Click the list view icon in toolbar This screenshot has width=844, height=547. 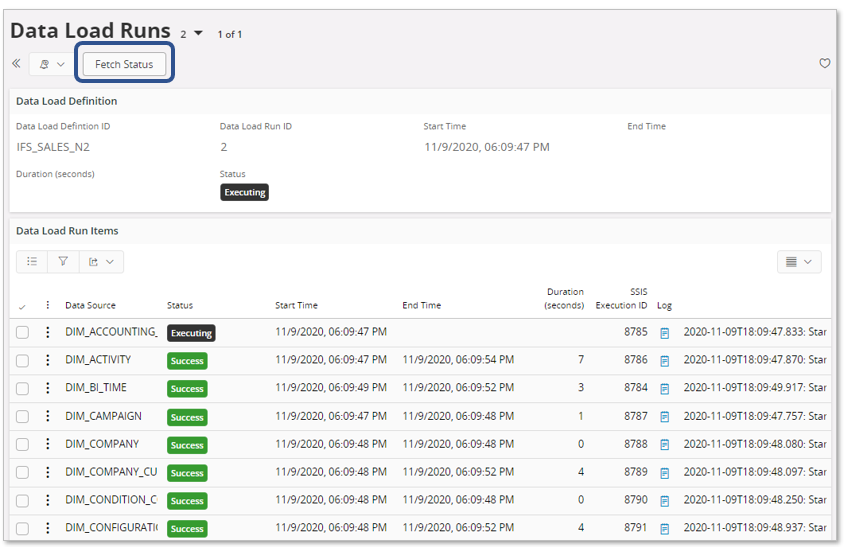point(32,262)
